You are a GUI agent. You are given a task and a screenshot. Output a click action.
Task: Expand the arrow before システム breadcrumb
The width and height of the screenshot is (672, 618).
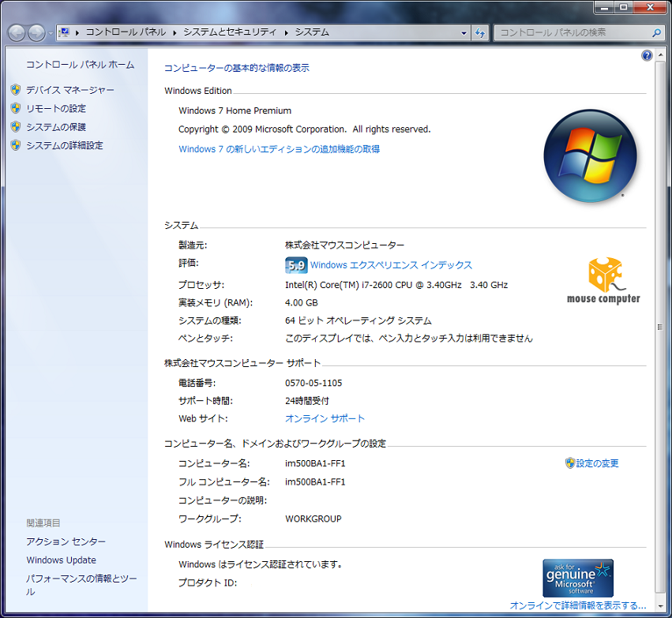(x=286, y=32)
